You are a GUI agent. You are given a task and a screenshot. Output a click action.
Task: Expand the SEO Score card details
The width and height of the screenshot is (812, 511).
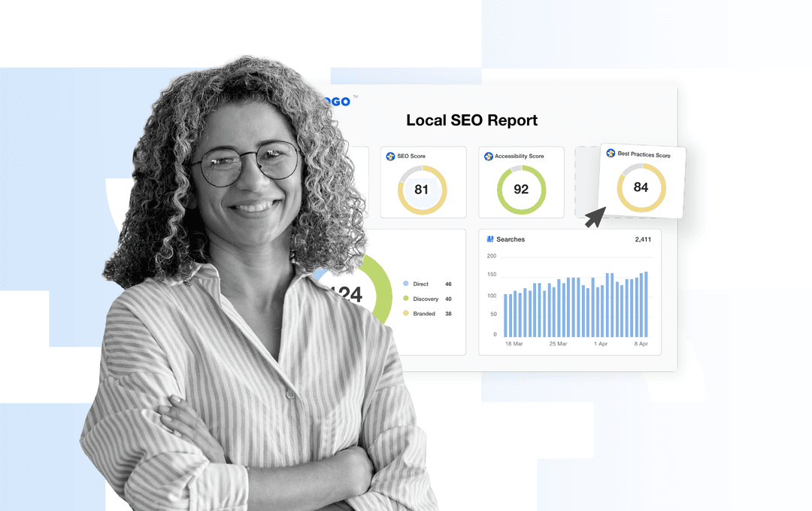pos(423,181)
